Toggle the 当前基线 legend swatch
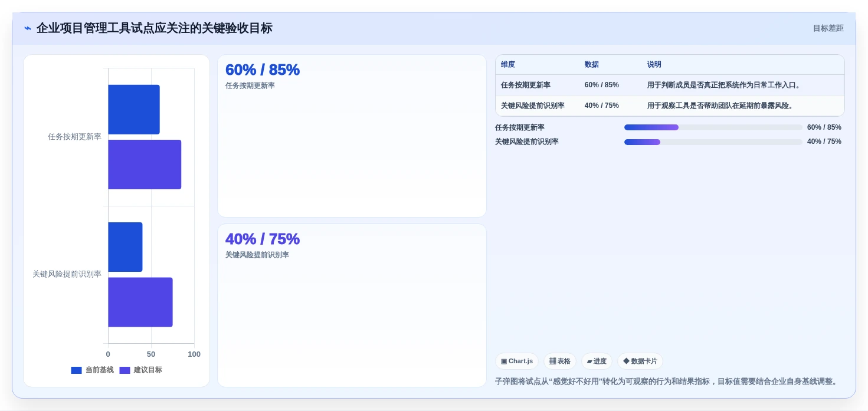Image resolution: width=868 pixels, height=411 pixels. 76,370
